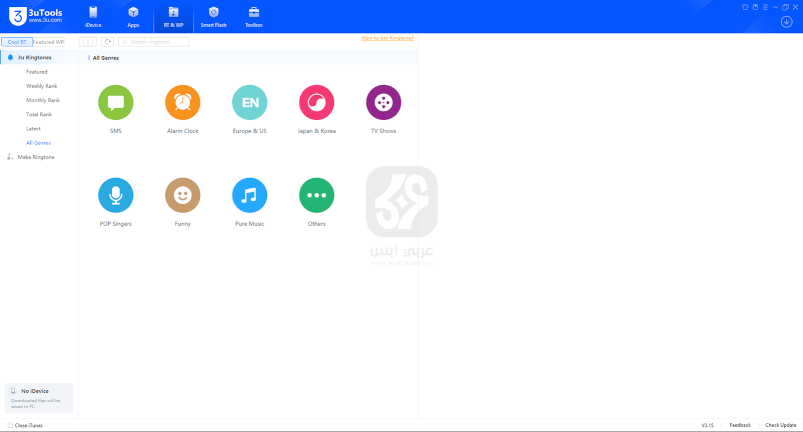Click the Check Update button
Image resolution: width=803 pixels, height=432 pixels.
coord(780,425)
